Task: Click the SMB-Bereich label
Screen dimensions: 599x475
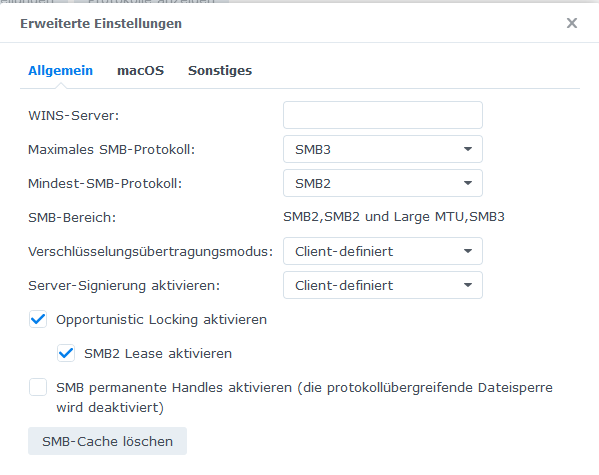Action: (x=72, y=217)
